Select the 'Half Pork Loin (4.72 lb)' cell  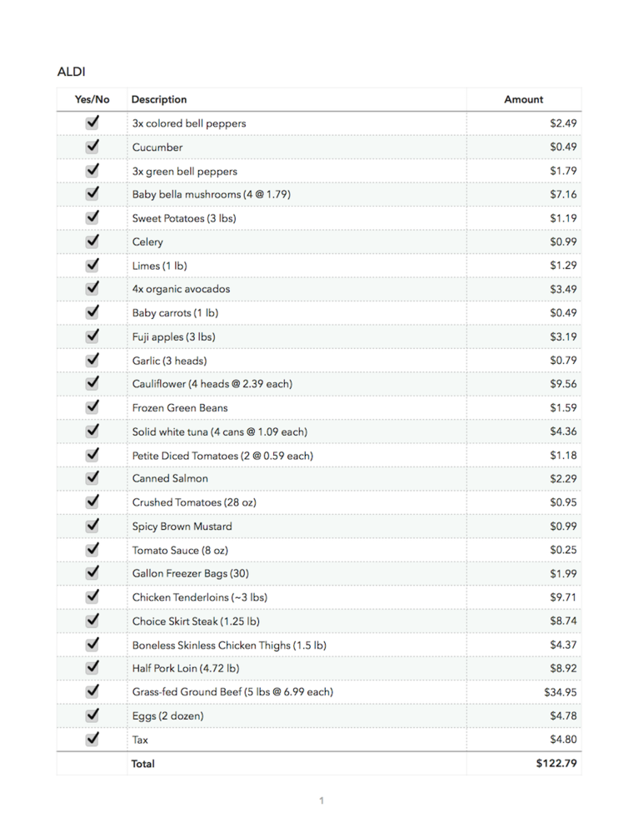click(297, 668)
